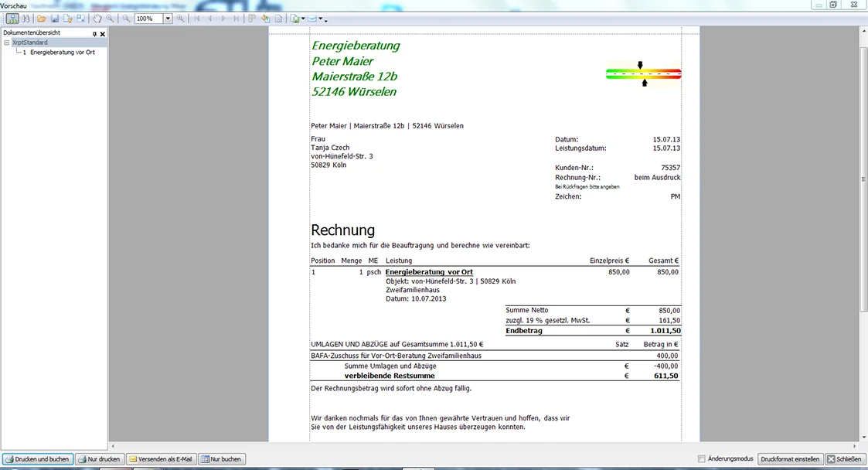The width and height of the screenshot is (868, 470).
Task: Go to the previous page
Action: coord(209,19)
